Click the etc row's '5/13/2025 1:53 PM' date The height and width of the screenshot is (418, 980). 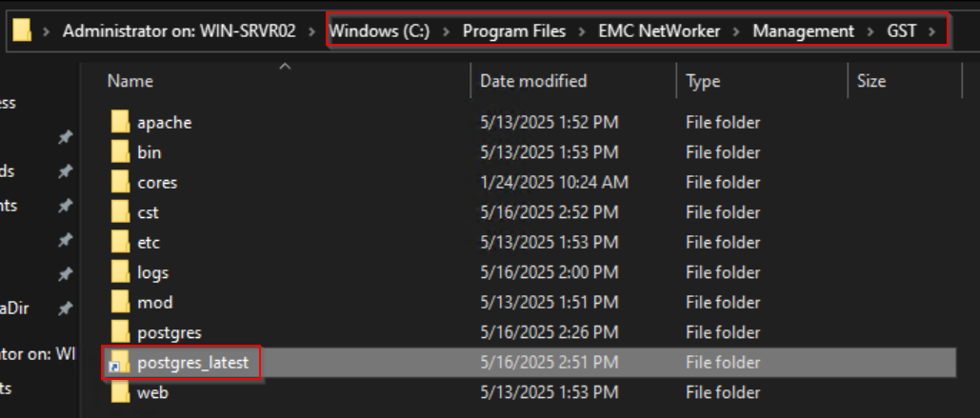pos(550,243)
